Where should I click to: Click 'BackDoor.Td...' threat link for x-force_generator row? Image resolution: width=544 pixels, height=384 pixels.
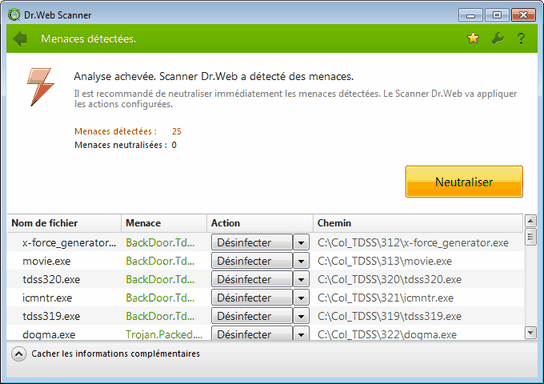160,243
